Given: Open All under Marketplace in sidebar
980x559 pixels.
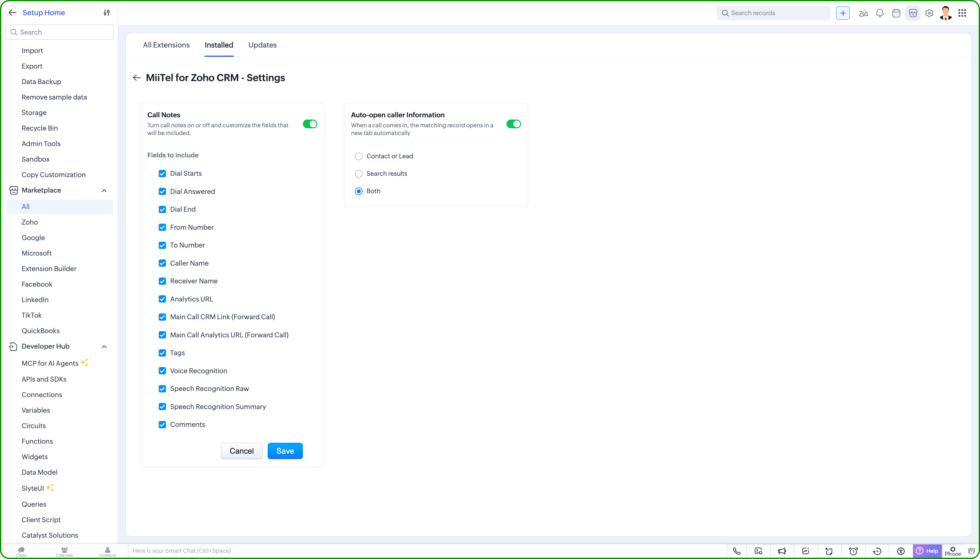Looking at the screenshot, I should (x=59, y=206).
